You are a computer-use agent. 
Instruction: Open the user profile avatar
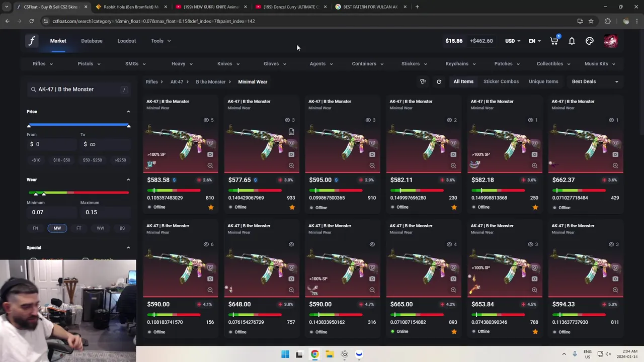(x=610, y=41)
